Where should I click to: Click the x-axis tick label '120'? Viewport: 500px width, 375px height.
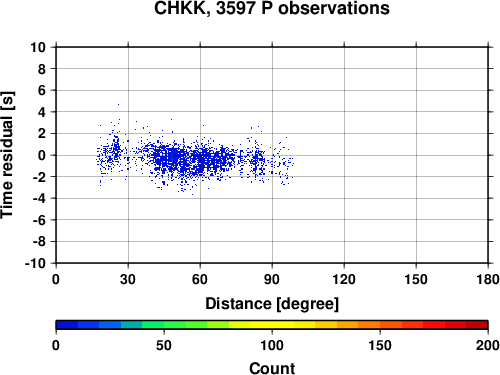point(344,279)
